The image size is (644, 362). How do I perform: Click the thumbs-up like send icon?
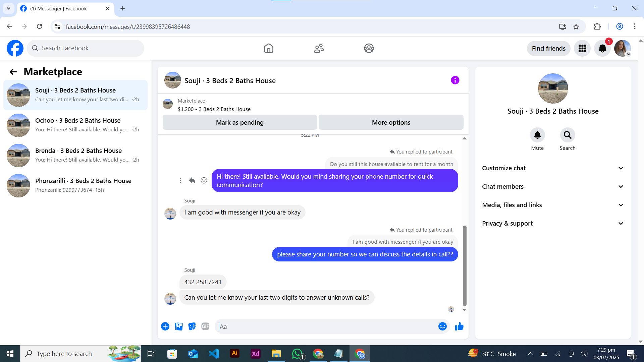tap(459, 326)
